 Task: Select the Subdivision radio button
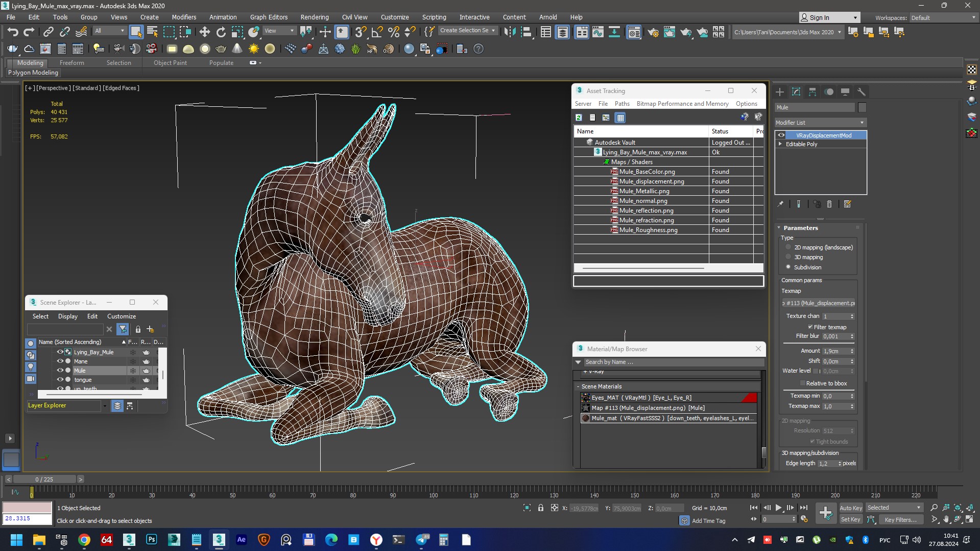[x=788, y=267]
